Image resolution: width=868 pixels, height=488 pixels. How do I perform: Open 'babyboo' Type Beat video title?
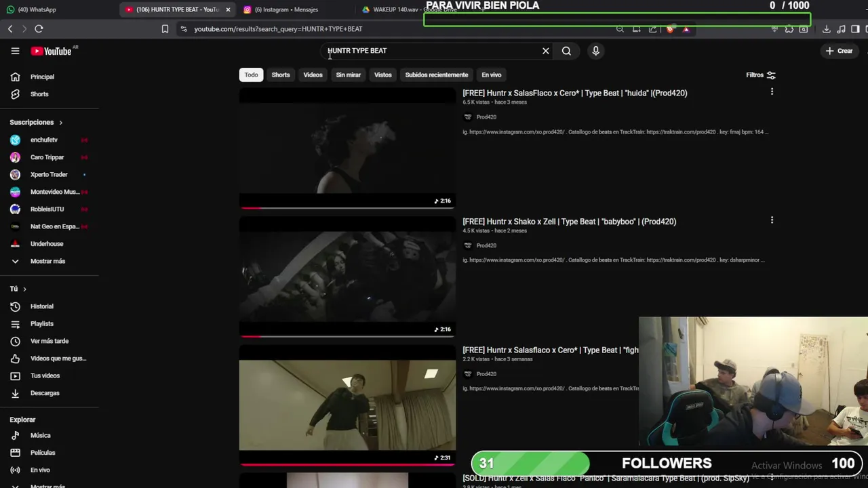point(570,222)
